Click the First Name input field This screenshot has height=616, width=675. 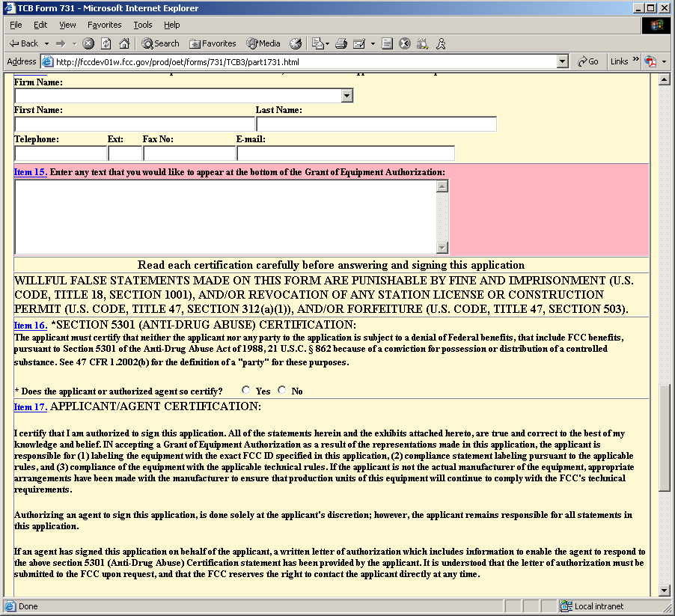point(135,124)
